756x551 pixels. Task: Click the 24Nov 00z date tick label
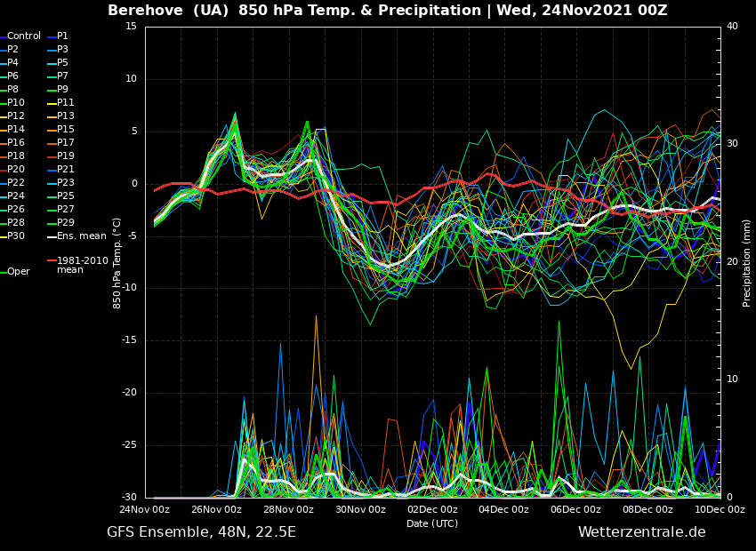point(145,510)
